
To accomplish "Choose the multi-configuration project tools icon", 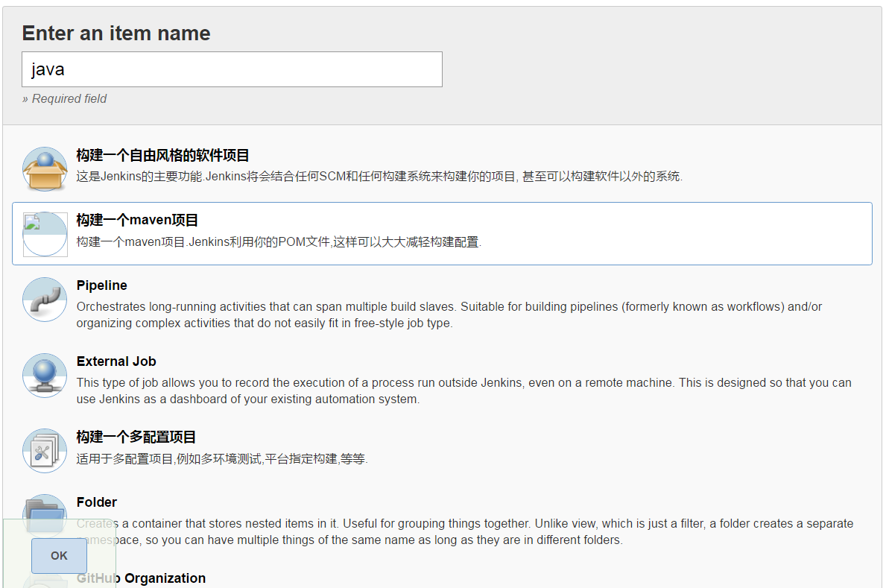I will click(x=45, y=451).
